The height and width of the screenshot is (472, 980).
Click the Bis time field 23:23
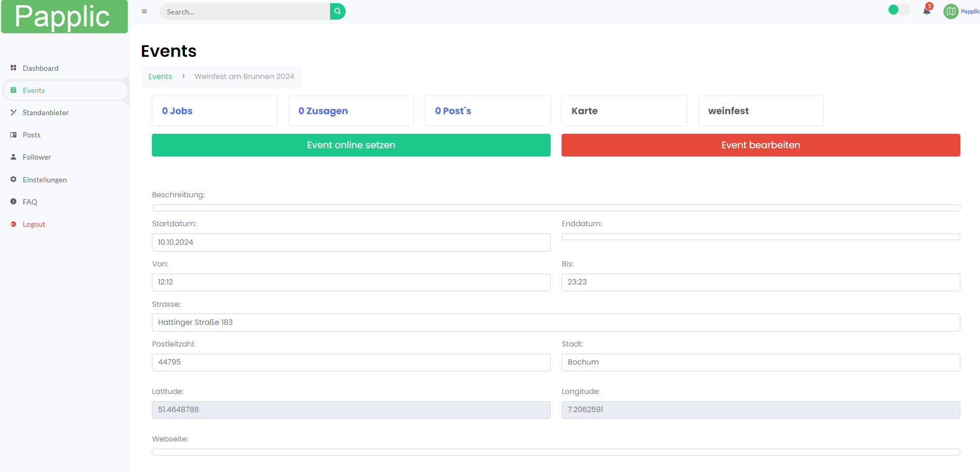761,282
